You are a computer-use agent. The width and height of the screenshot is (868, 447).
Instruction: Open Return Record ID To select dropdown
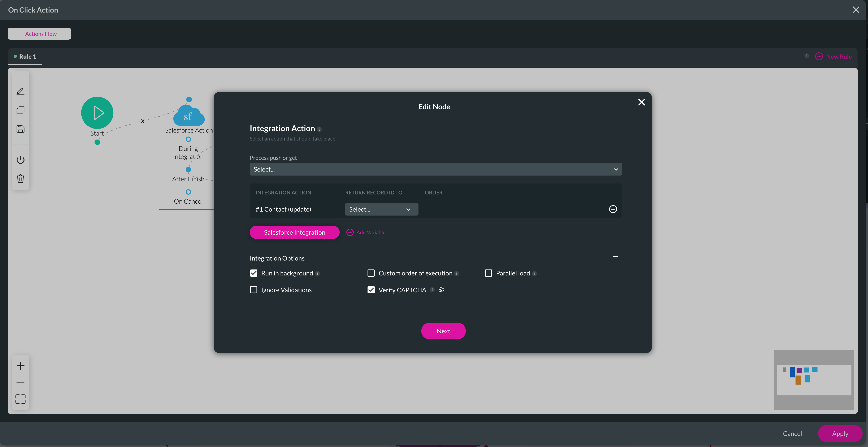[x=381, y=209]
